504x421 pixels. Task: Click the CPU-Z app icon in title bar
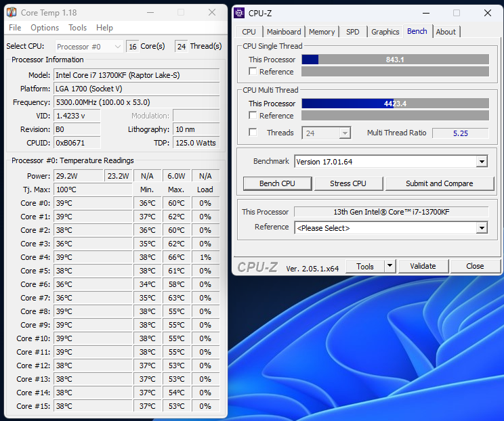click(239, 13)
